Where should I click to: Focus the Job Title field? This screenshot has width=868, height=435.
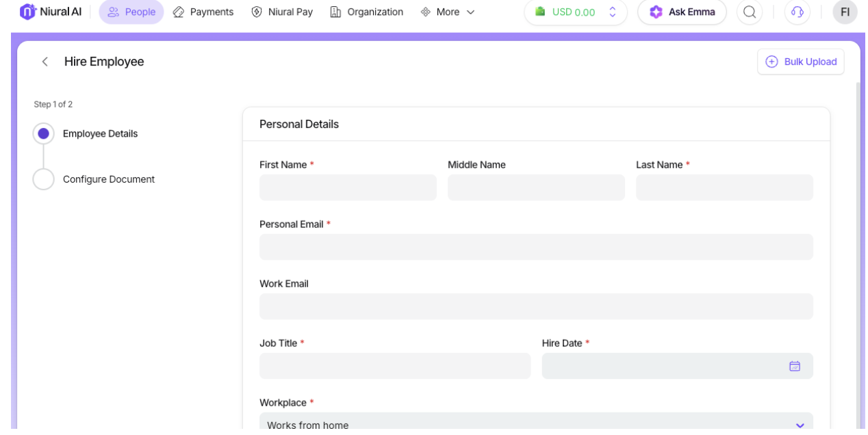pyautogui.click(x=395, y=366)
